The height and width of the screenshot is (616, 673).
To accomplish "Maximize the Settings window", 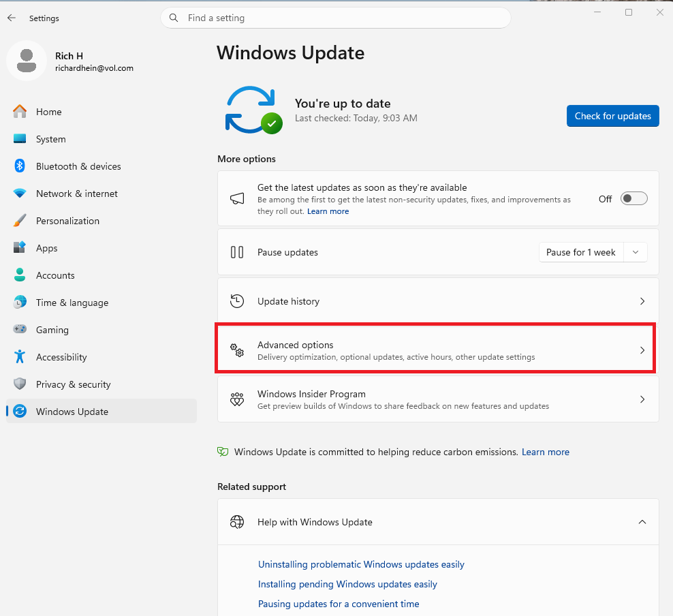I will (628, 12).
